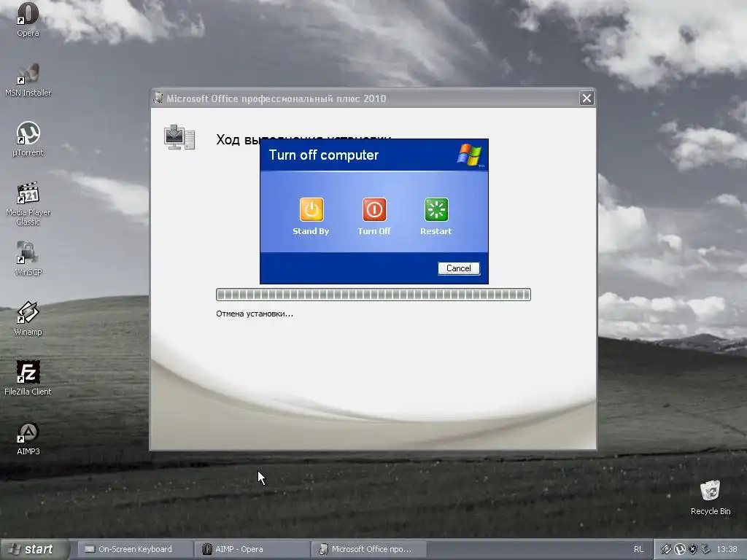Launch Media Player Classic from desktop
The height and width of the screenshot is (560, 747).
(28, 203)
